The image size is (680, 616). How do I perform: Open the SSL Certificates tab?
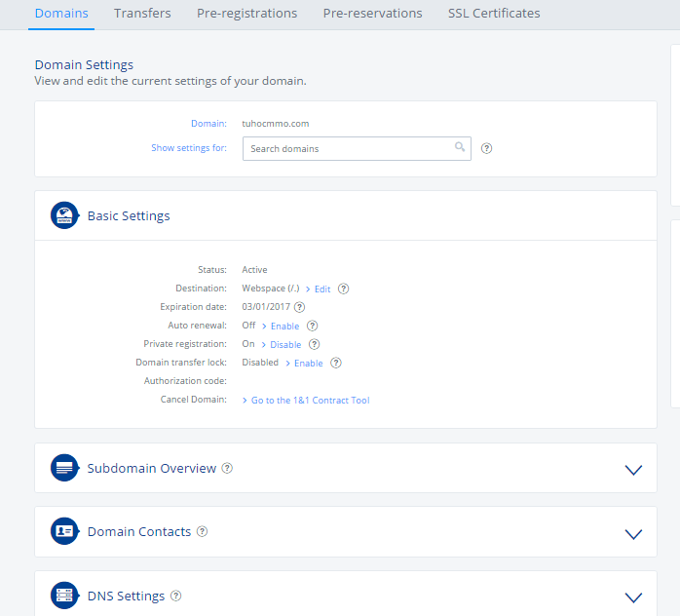(x=494, y=14)
